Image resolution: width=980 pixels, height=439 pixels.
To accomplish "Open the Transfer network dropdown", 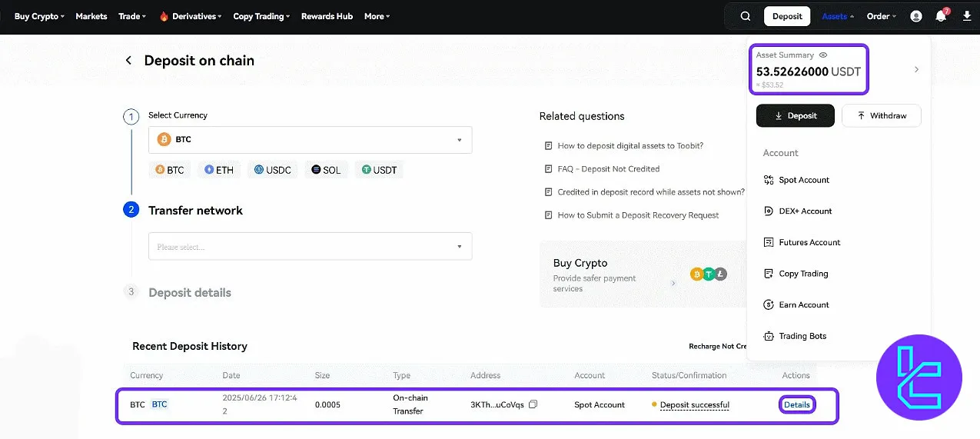I will coord(310,247).
